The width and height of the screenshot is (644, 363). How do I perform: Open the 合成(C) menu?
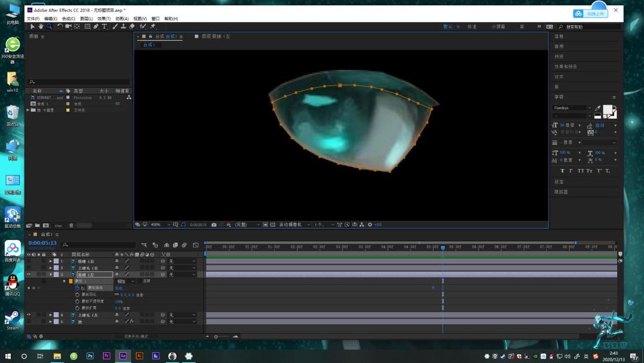(x=69, y=19)
